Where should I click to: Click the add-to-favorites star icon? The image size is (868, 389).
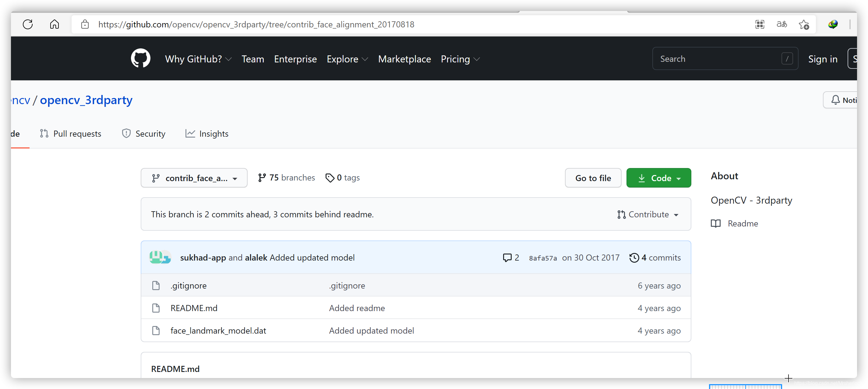pyautogui.click(x=804, y=24)
